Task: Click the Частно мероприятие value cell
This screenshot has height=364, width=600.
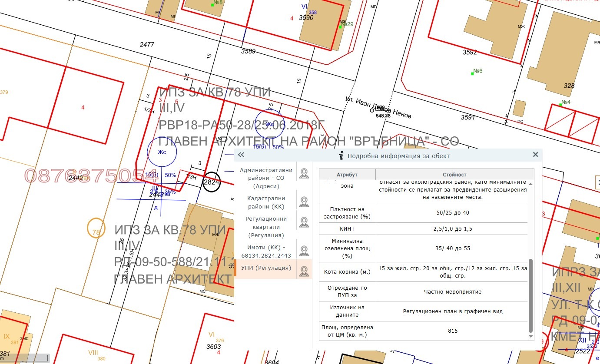Action: point(452,292)
